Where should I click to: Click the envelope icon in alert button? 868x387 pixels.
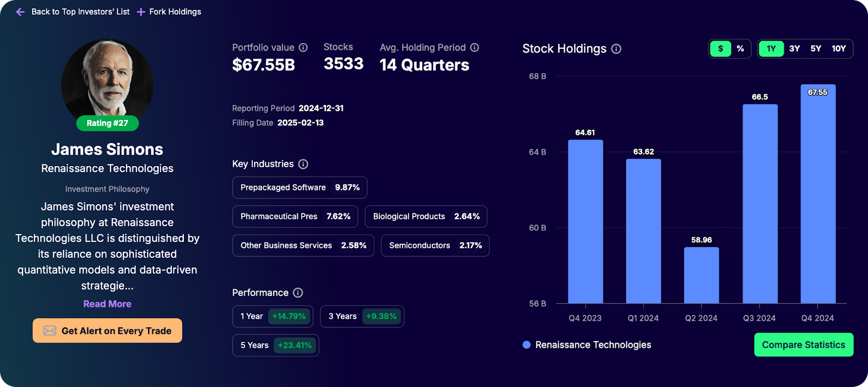pyautogui.click(x=50, y=331)
